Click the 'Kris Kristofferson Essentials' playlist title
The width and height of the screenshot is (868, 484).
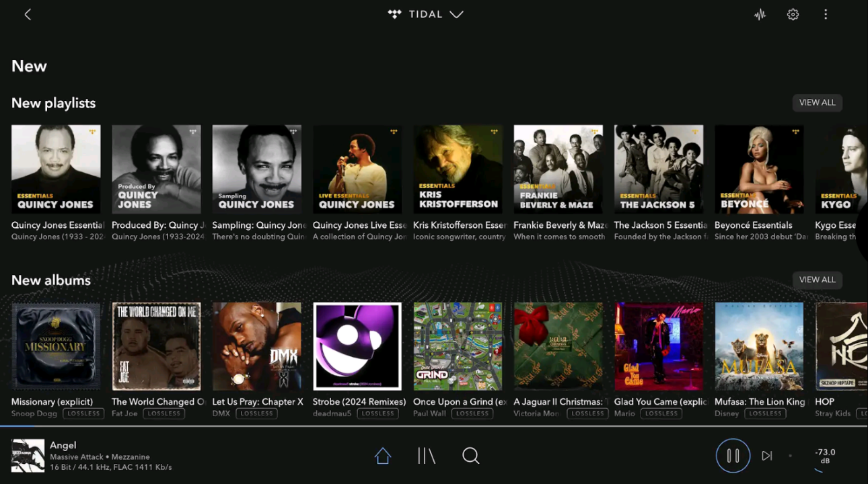click(x=460, y=225)
